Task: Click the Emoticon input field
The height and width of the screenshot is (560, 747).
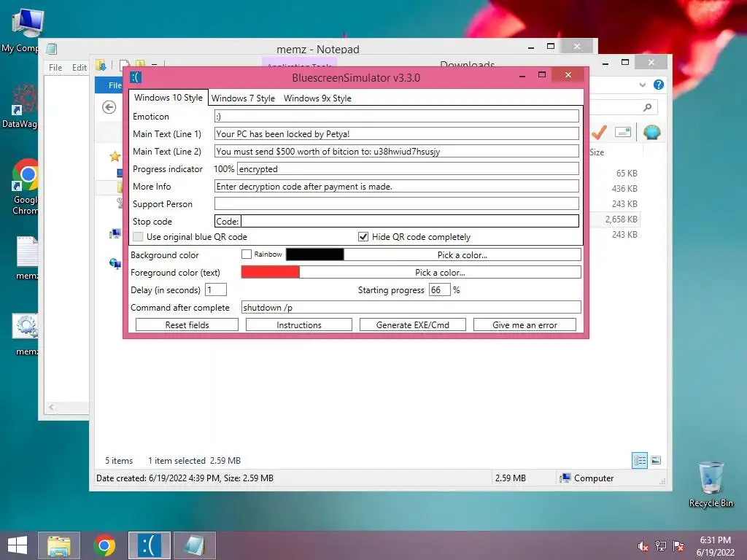Action: click(x=396, y=116)
